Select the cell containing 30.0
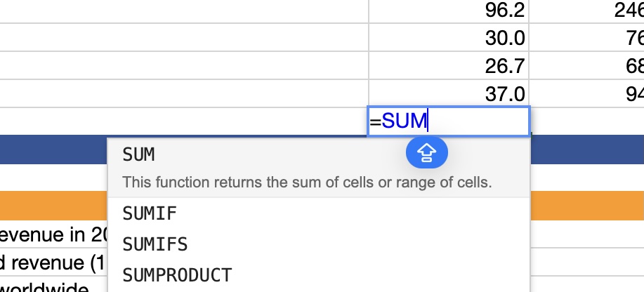 tap(449, 37)
